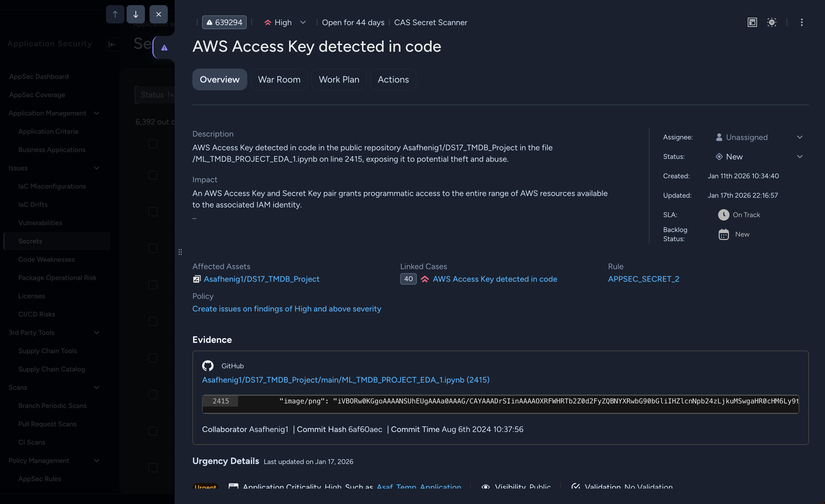Viewport: 825px width, 504px height.
Task: Switch to the War Room tab
Action: (x=279, y=80)
